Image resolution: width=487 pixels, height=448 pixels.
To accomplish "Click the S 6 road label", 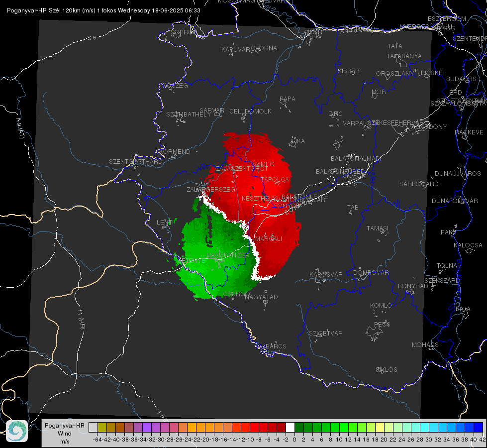I will (x=92, y=38).
